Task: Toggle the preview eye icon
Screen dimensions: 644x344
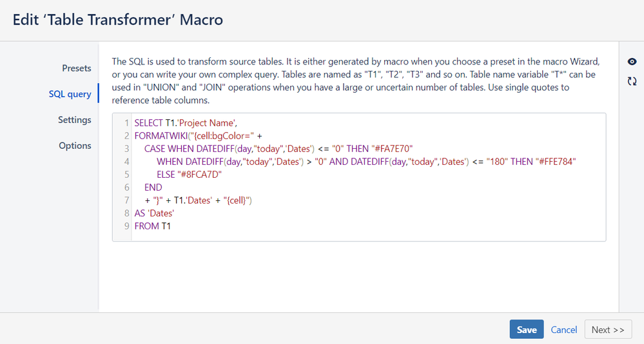Action: (632, 62)
